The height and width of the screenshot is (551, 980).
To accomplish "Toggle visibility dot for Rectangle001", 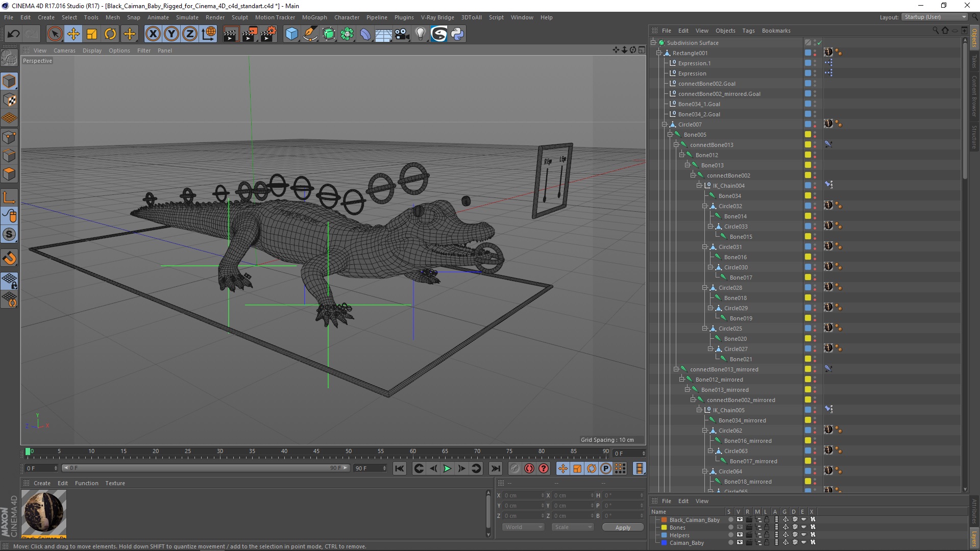I will click(815, 51).
